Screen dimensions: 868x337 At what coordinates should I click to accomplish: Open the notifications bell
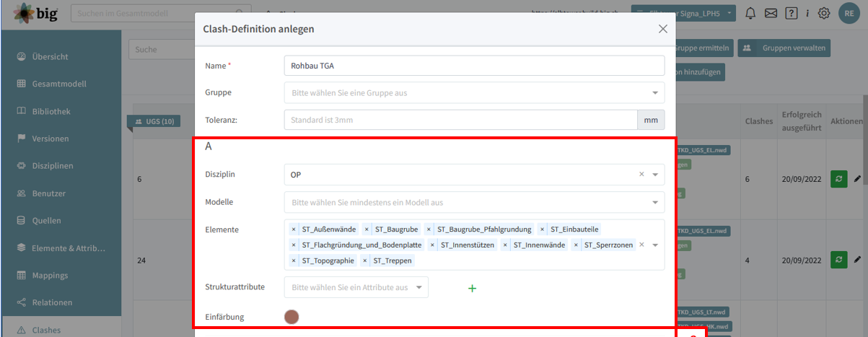(751, 13)
